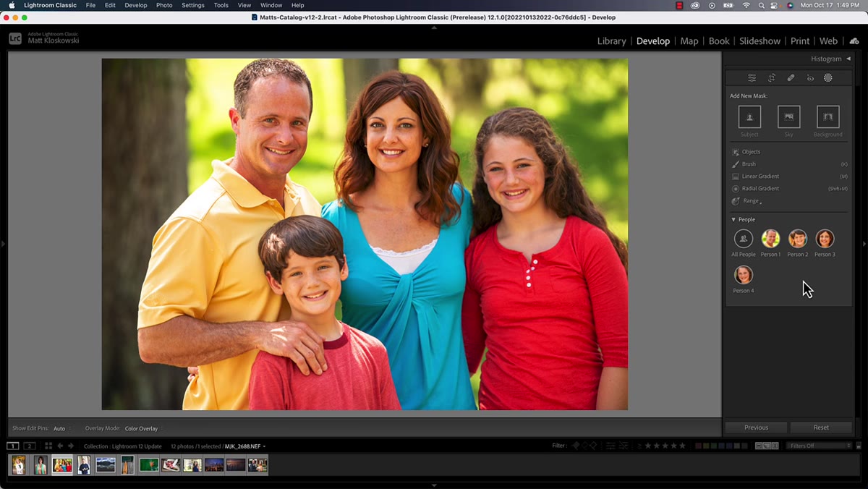The image size is (868, 489).
Task: Switch to the Library module
Action: click(x=611, y=41)
